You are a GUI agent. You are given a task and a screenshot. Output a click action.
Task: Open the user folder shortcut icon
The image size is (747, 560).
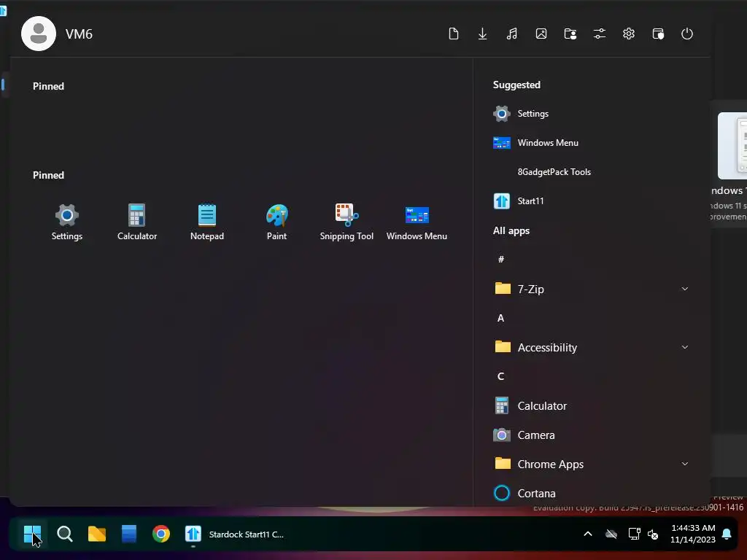coord(570,34)
